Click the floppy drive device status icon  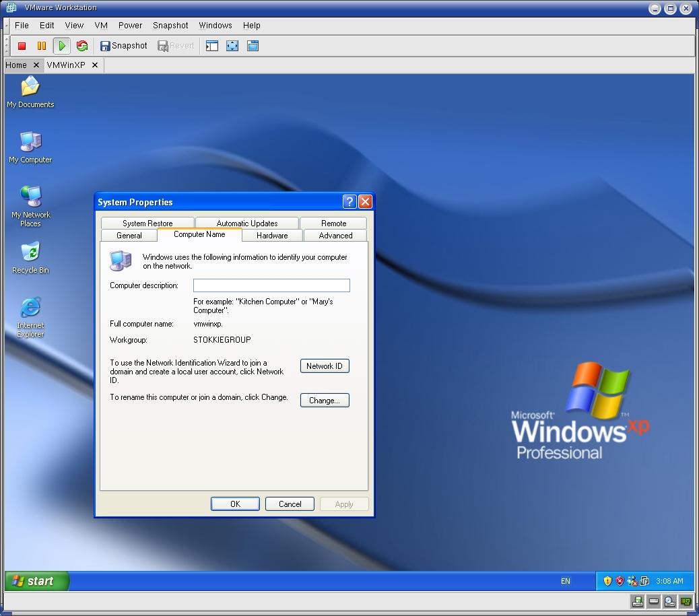(x=638, y=602)
